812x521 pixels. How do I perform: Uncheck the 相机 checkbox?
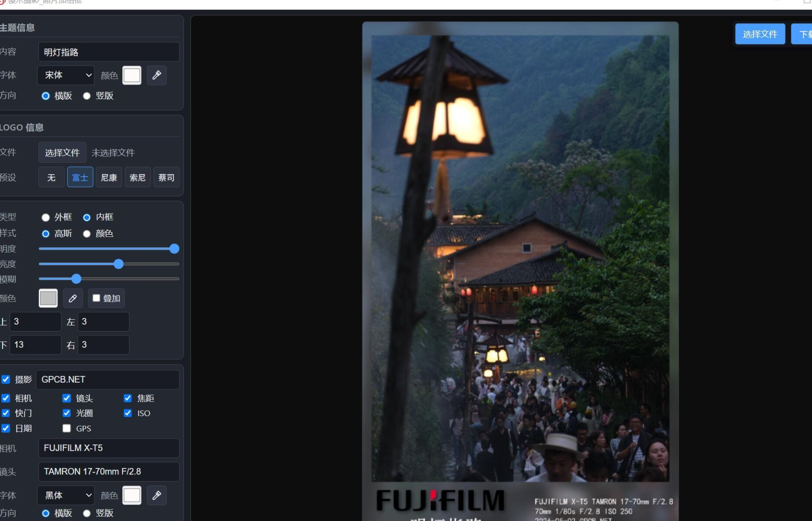tap(6, 398)
